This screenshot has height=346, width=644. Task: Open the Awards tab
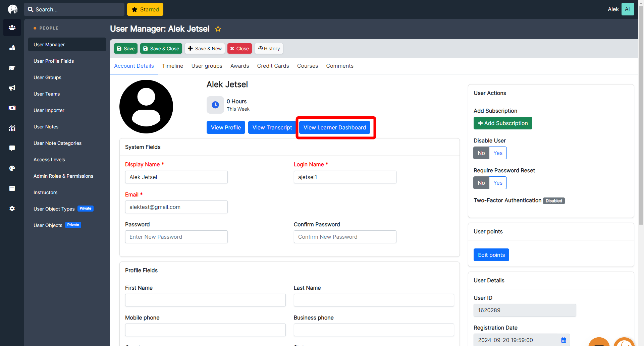[240, 66]
